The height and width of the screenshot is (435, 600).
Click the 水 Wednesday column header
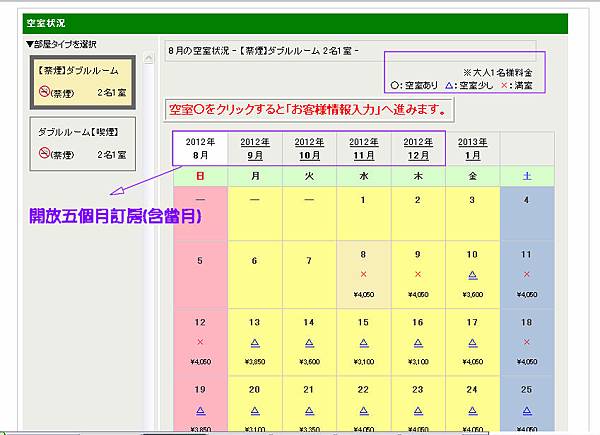[x=364, y=176]
